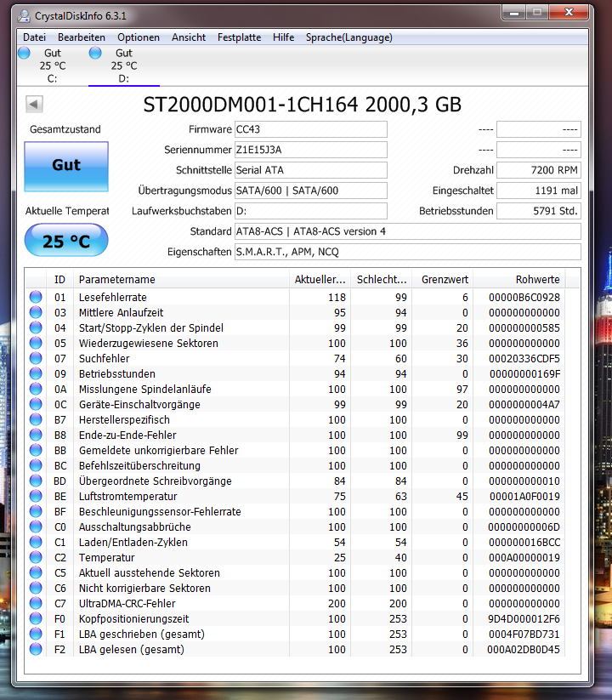This screenshot has width=612, height=700.
Task: Click status circle for Herstellerspezifisch row
Action: (36, 419)
